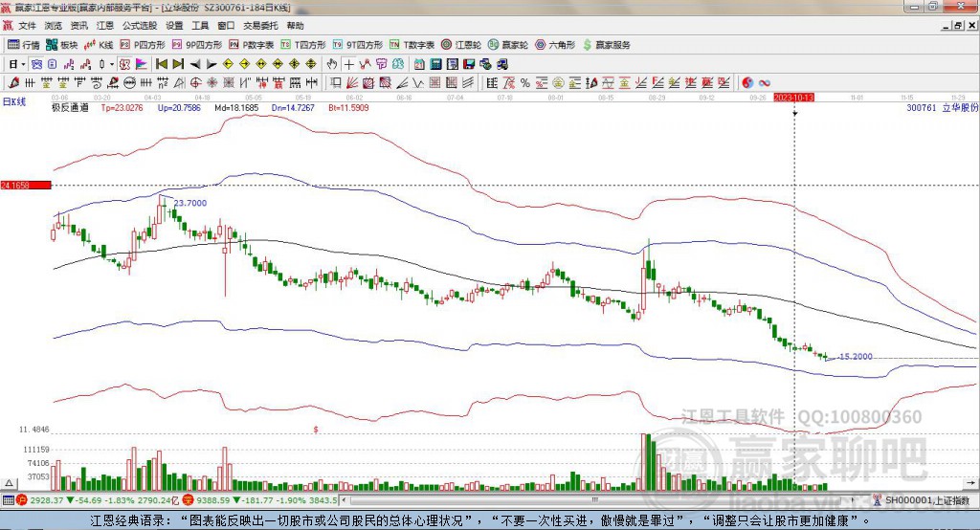Switch to K线 chart view
Viewport: 980px width, 530px height.
pyautogui.click(x=99, y=45)
